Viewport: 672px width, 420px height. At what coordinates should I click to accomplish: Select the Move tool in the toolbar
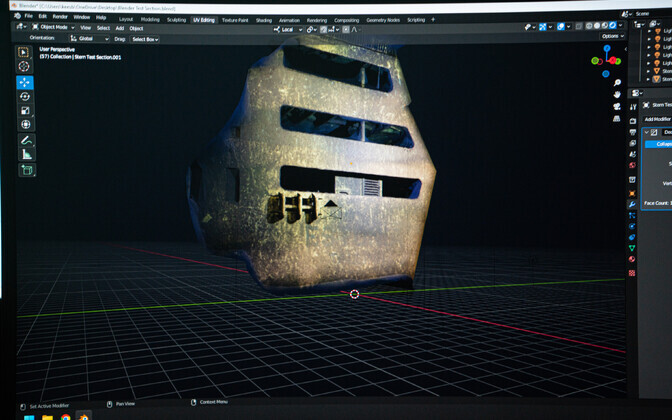tap(25, 82)
